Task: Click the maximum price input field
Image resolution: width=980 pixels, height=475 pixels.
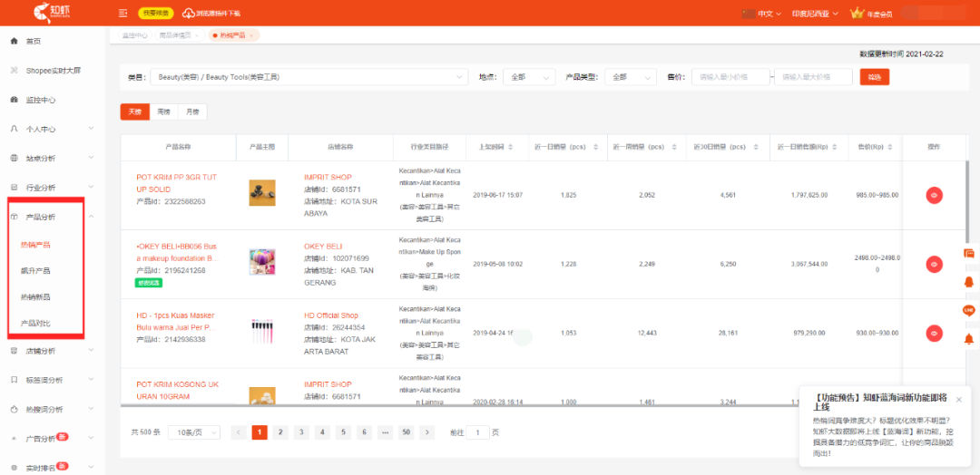Action: (x=813, y=77)
